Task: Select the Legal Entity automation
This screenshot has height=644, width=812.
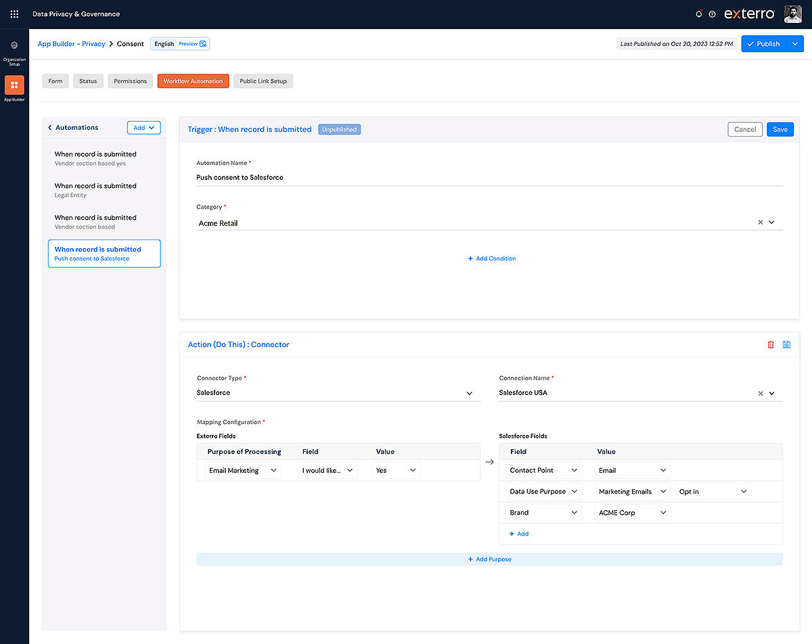Action: coord(104,190)
